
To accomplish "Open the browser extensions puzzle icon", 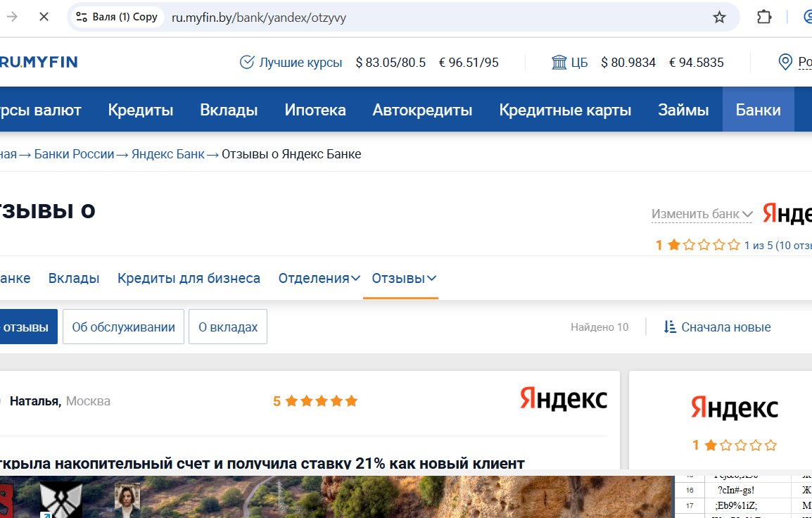I will pos(764,17).
